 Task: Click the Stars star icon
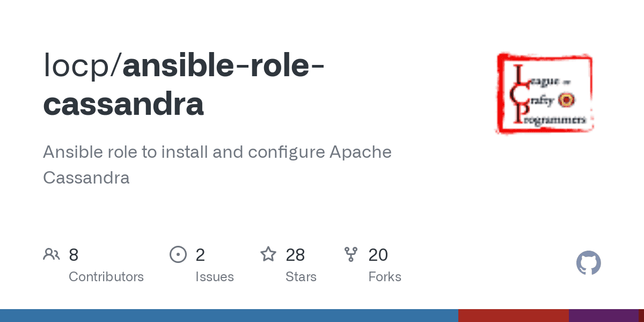click(268, 254)
